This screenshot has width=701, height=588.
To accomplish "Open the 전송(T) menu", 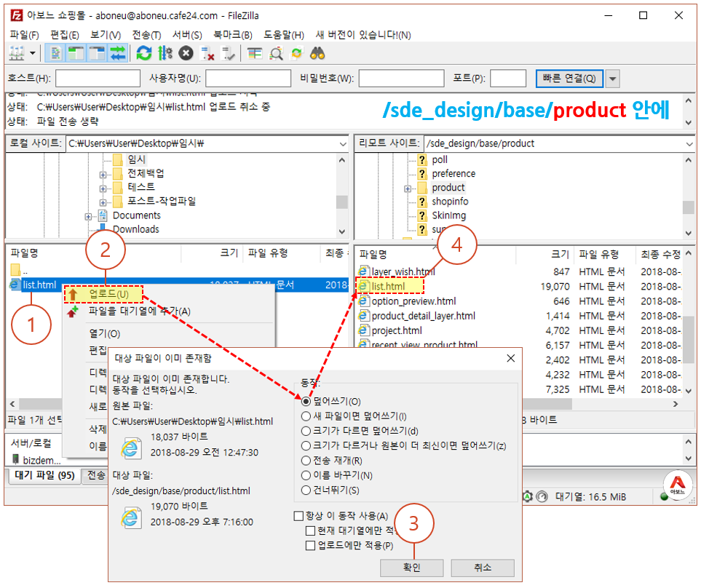I will 146,35.
